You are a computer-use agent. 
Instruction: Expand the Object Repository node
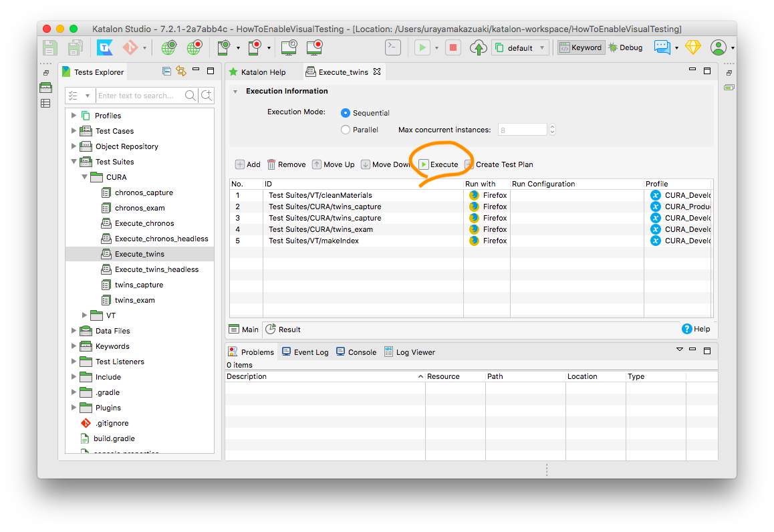[x=74, y=146]
